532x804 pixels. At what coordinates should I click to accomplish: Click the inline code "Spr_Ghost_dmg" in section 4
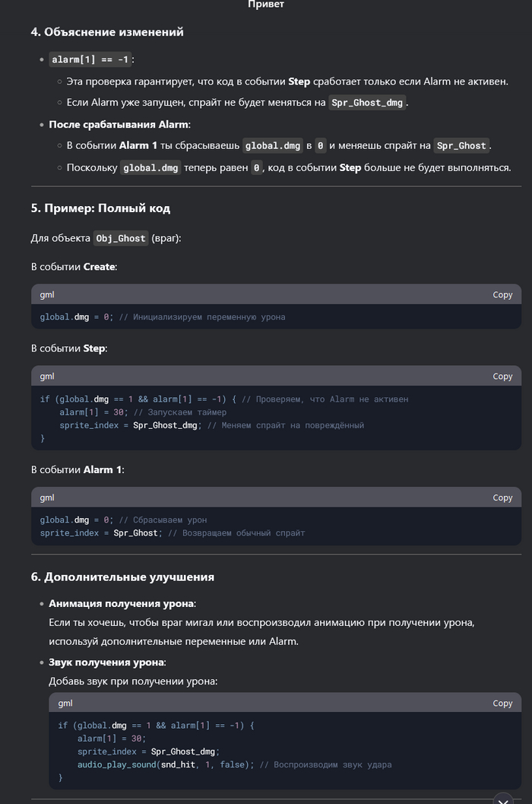click(368, 103)
